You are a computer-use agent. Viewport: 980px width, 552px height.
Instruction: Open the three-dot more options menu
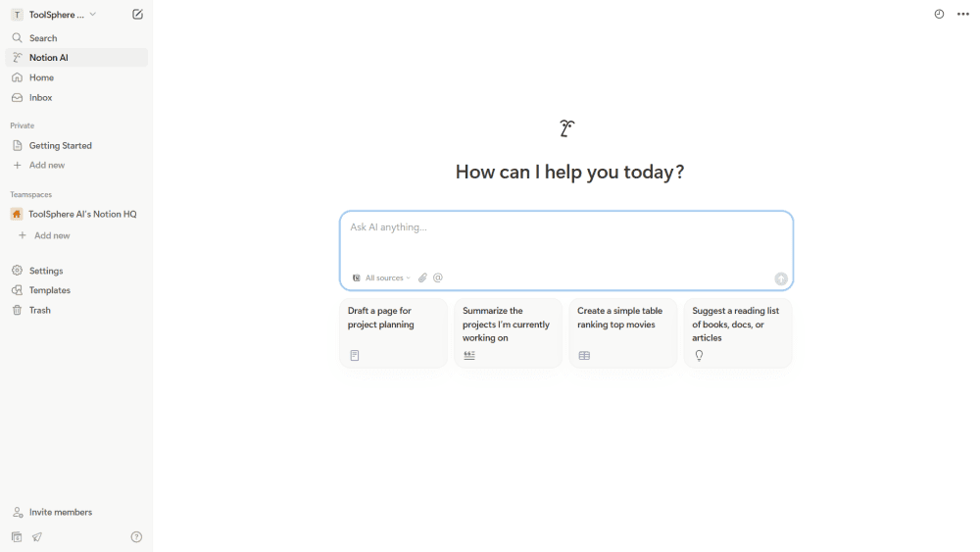click(963, 15)
